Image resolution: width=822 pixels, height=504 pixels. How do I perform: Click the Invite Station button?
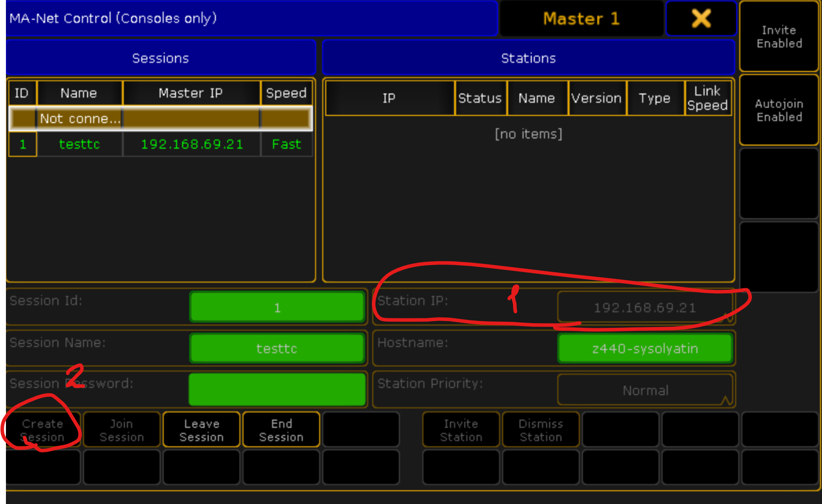click(x=461, y=430)
